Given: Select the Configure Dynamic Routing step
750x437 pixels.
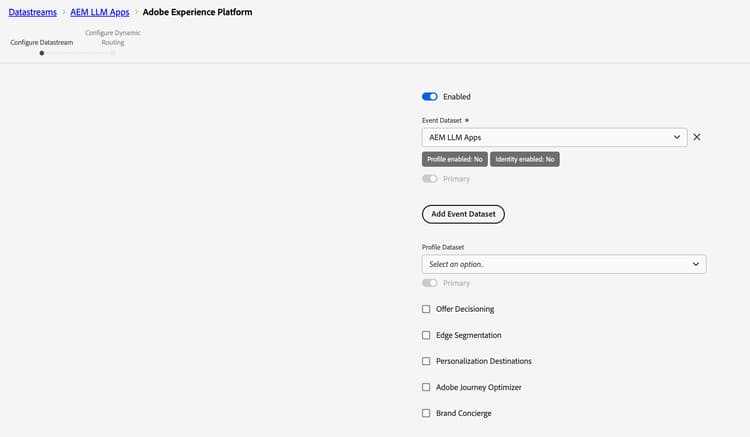Looking at the screenshot, I should tap(113, 37).
